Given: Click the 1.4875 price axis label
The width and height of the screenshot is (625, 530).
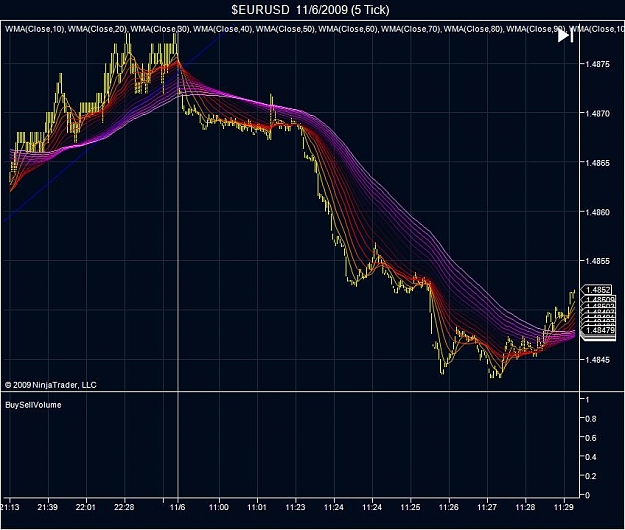Looking at the screenshot, I should 597,64.
